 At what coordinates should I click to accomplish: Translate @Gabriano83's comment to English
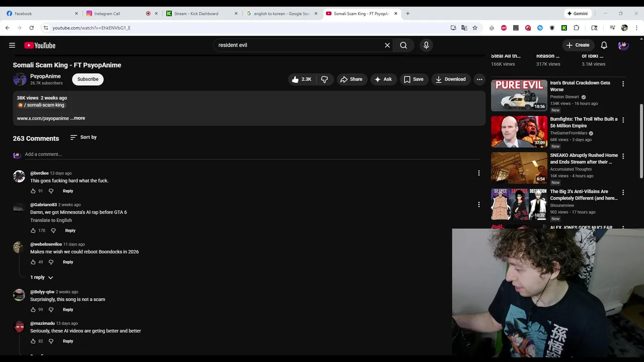coord(51,220)
